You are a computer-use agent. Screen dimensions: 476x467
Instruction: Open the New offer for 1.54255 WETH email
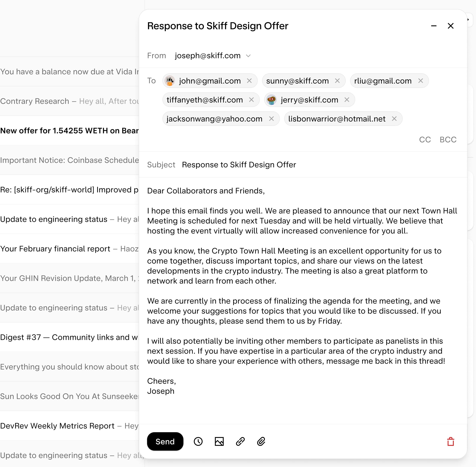click(x=69, y=131)
